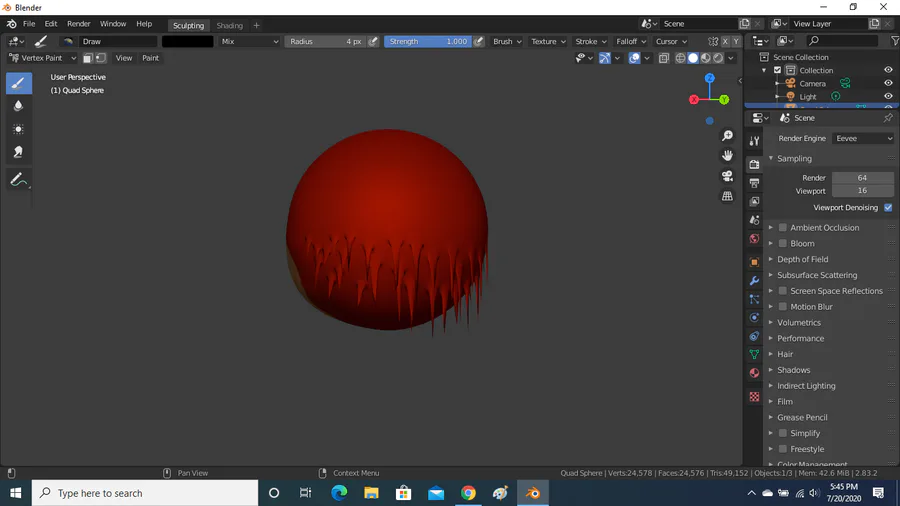Hide the Camera object in outliner

[888, 84]
